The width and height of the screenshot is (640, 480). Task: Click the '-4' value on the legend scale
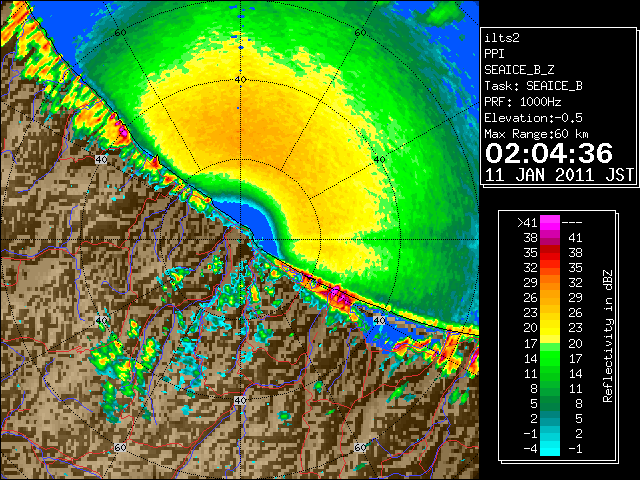(530, 448)
